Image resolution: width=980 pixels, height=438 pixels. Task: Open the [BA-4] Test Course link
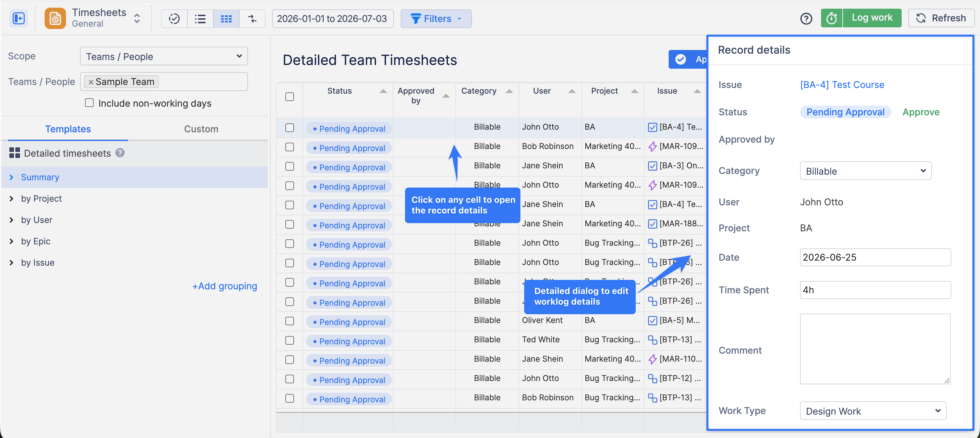click(x=842, y=84)
